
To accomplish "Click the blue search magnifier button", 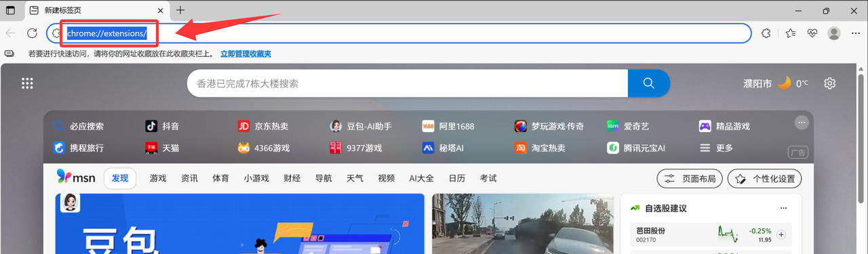I will tap(649, 83).
